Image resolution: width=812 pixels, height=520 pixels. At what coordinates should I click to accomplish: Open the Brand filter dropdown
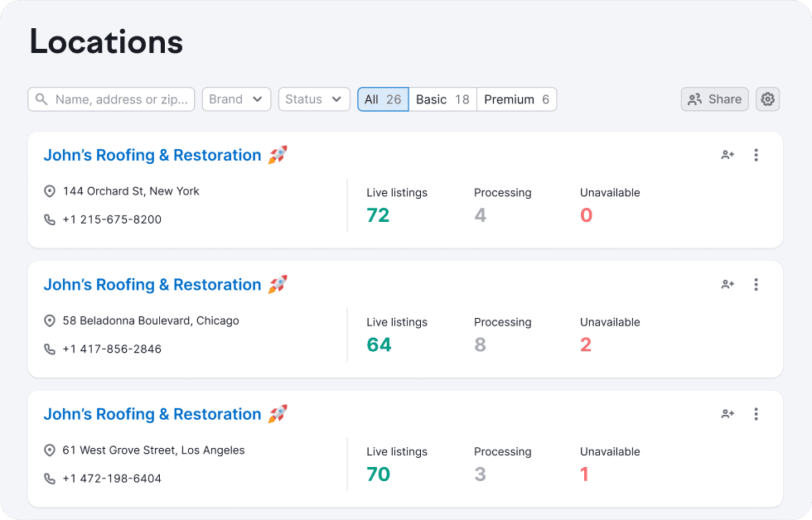tap(236, 99)
